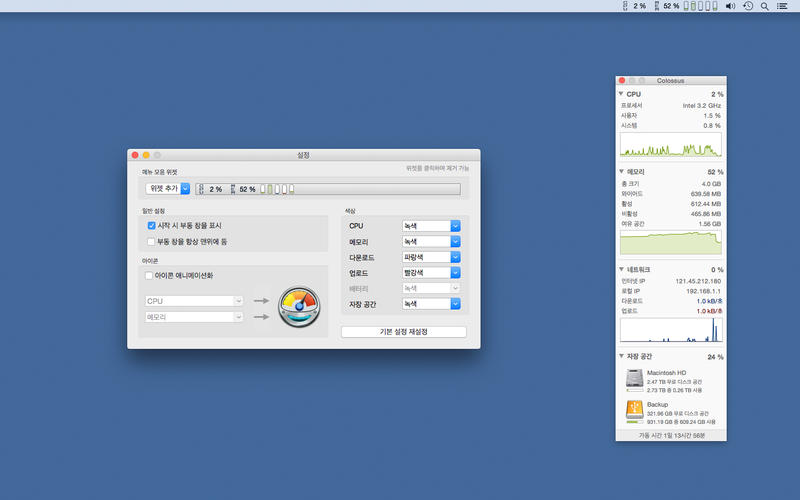Open the 업로드 빨강색 color dropdown
The width and height of the screenshot is (800, 500).
click(431, 272)
